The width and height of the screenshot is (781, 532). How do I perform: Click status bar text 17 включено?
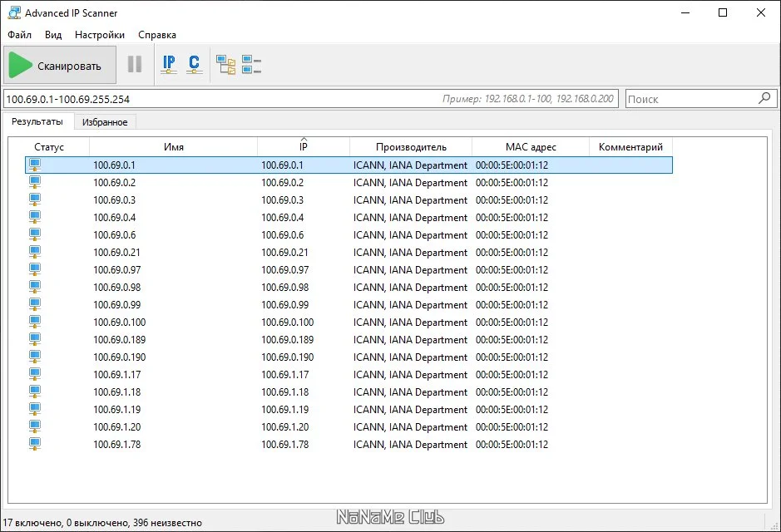32,523
